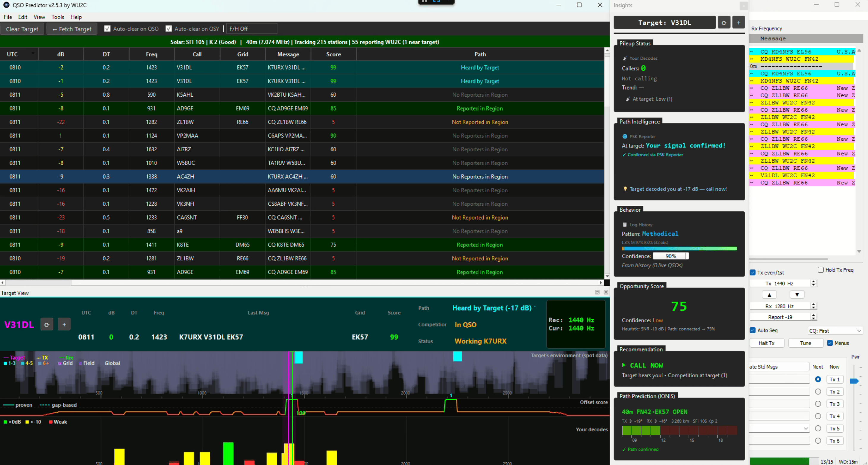Select the Next radio button for Tx 2
This screenshot has height=465, width=868.
pyautogui.click(x=818, y=392)
